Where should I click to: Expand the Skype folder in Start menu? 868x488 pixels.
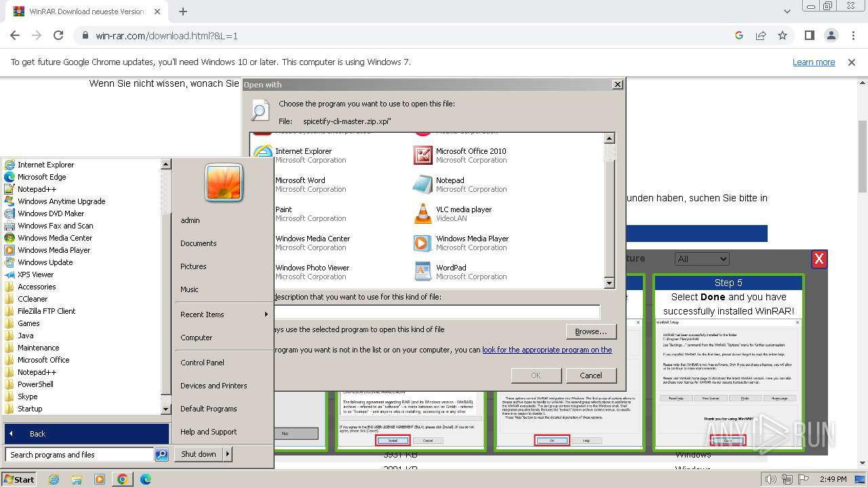[21, 396]
